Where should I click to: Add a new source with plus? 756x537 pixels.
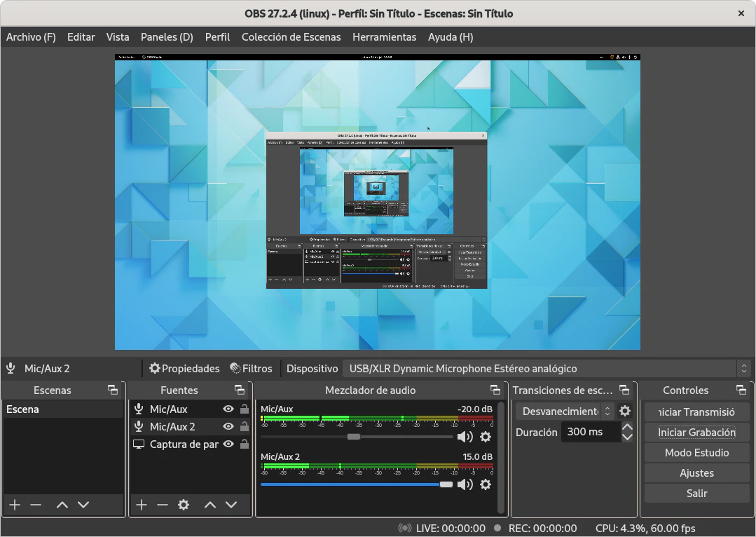[x=142, y=505]
